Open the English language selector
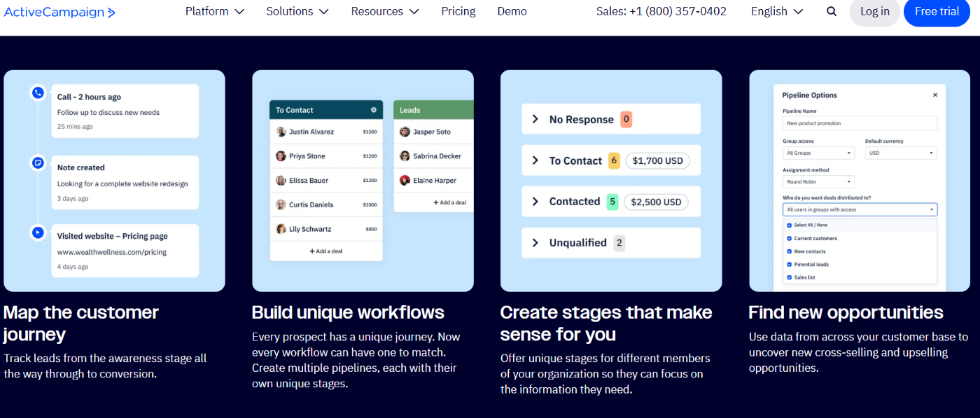Screen dimensions: 980x418 tap(777, 11)
